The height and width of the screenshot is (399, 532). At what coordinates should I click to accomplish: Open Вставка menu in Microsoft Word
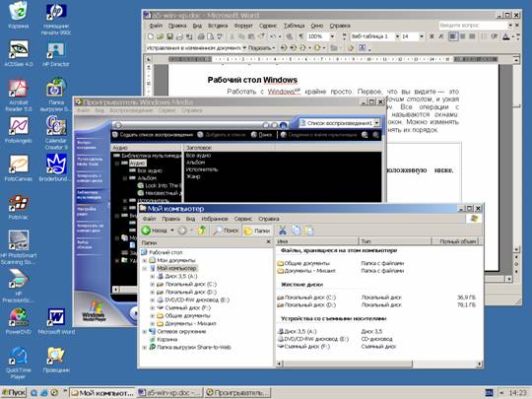(218, 26)
